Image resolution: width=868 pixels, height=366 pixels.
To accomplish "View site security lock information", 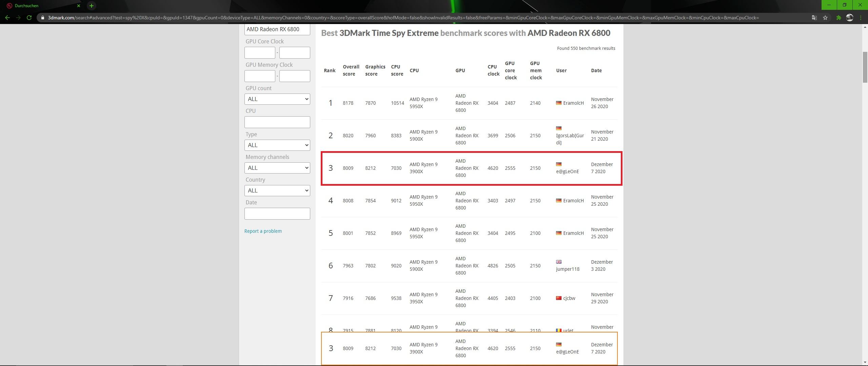I will [x=43, y=18].
